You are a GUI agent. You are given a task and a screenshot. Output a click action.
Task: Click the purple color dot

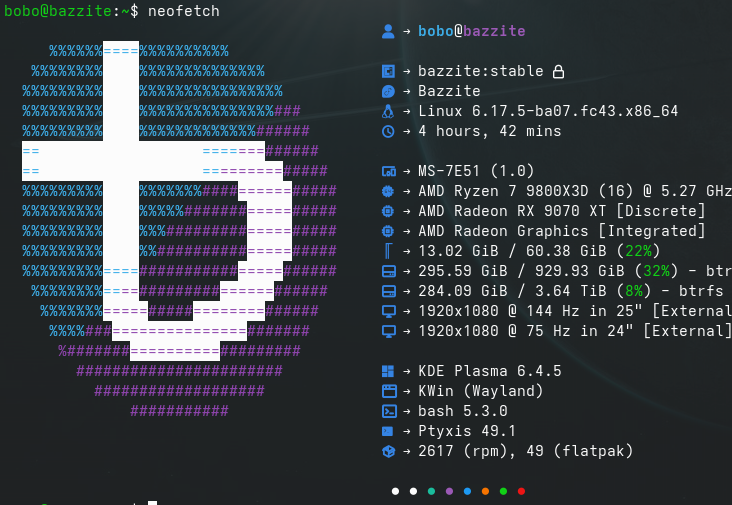tap(449, 491)
